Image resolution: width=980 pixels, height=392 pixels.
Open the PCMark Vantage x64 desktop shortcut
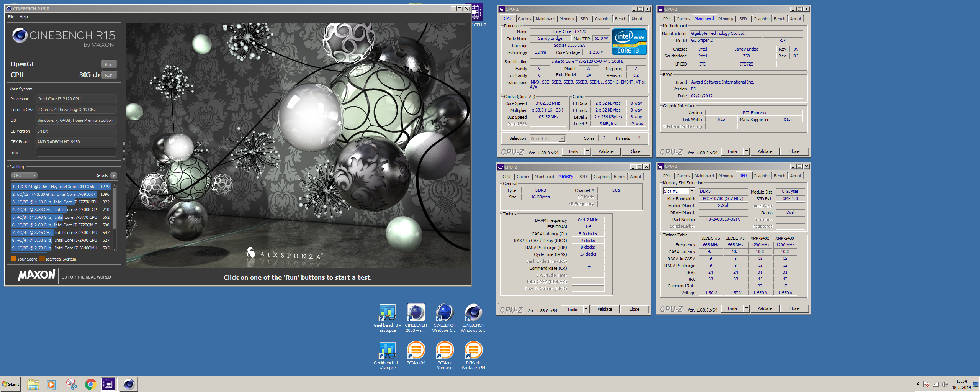coord(473,355)
